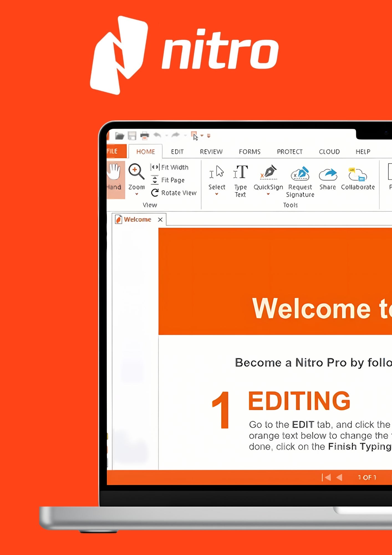Open the FILE menu
Viewport: 392px width, 555px height.
(x=116, y=151)
